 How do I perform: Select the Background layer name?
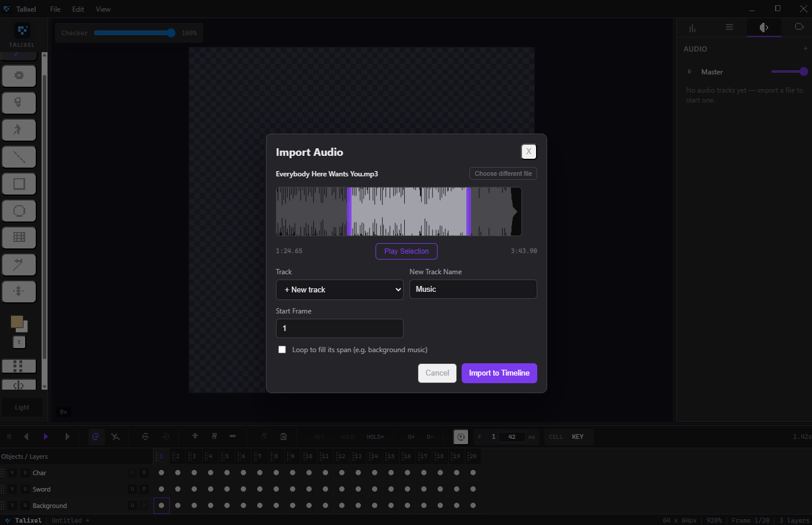50,506
